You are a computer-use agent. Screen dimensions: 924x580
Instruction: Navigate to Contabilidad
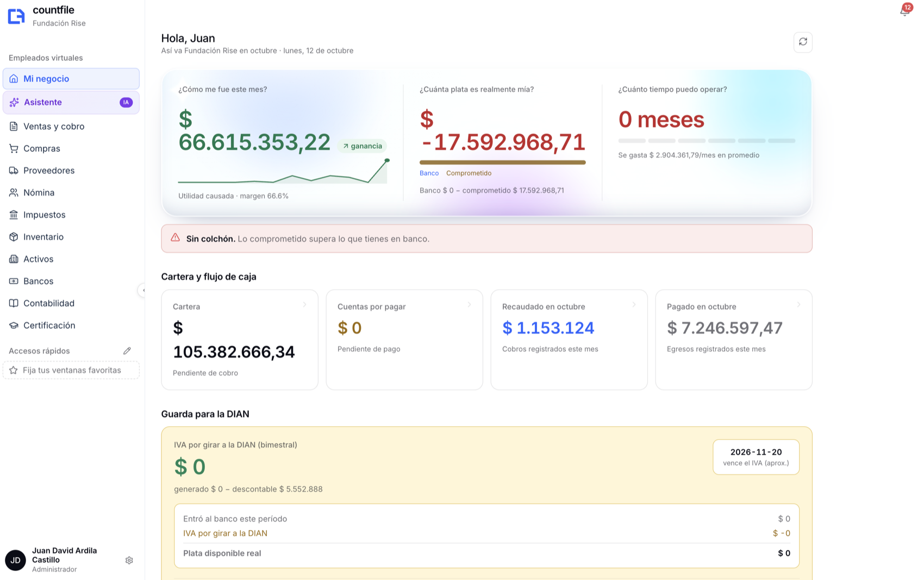71,303
